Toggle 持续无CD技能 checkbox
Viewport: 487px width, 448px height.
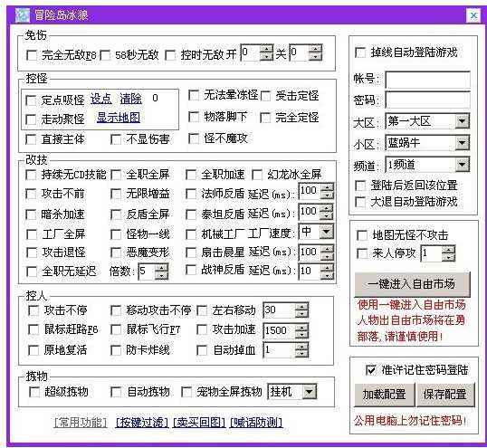point(31,175)
